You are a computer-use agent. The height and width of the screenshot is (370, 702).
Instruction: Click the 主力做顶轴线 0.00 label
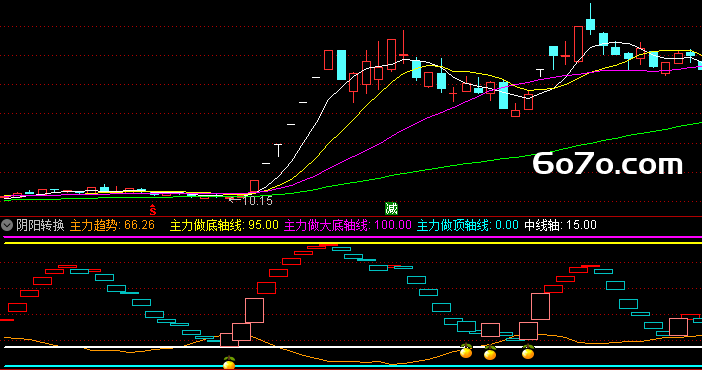pyautogui.click(x=468, y=225)
